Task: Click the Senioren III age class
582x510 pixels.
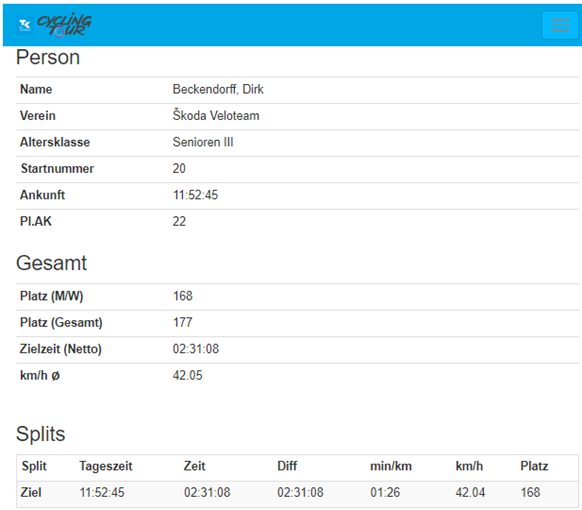Action: (203, 142)
